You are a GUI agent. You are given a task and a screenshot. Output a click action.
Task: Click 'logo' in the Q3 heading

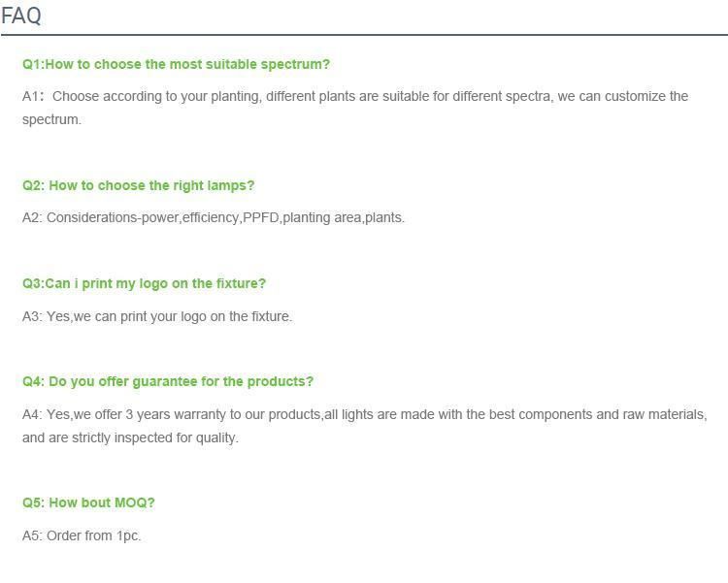[153, 284]
